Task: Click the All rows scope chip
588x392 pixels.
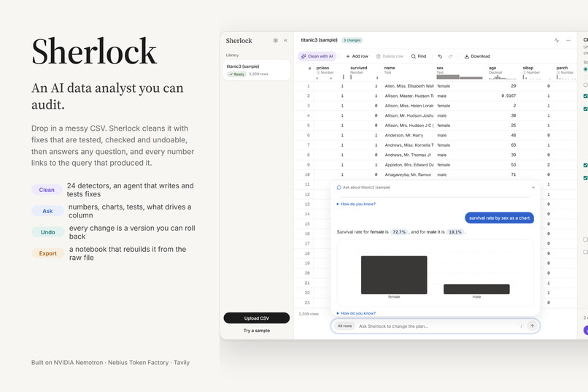Action: pos(344,326)
